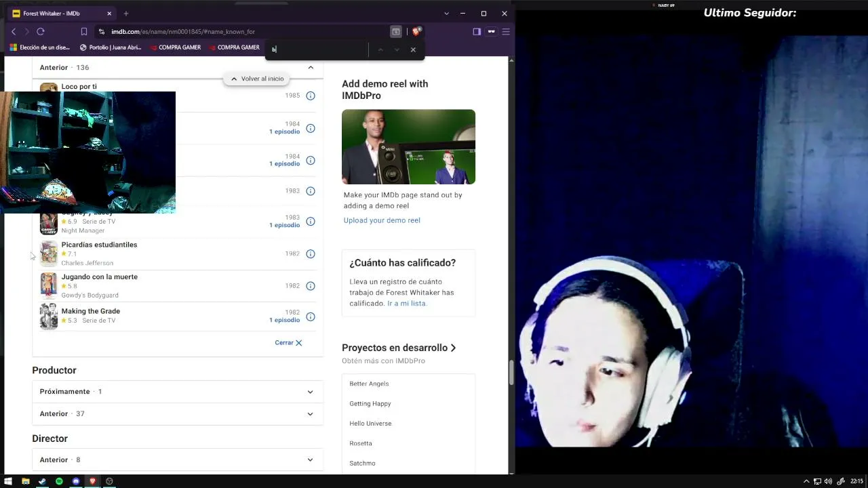Open the 'Proyectos en desarrollo' heading link
The width and height of the screenshot is (868, 488).
click(399, 348)
